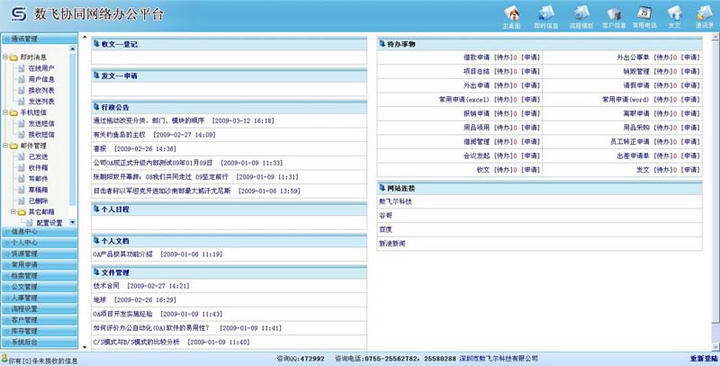Open the 流程设置 sidebar section
720x366 pixels.
click(39, 309)
